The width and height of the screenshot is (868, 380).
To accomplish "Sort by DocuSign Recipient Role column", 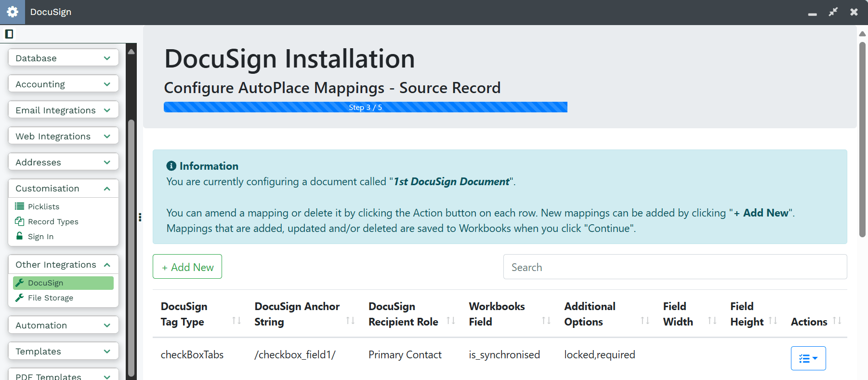I will tap(451, 321).
